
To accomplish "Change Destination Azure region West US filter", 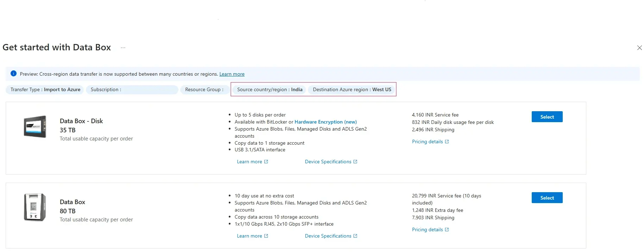I will click(352, 90).
